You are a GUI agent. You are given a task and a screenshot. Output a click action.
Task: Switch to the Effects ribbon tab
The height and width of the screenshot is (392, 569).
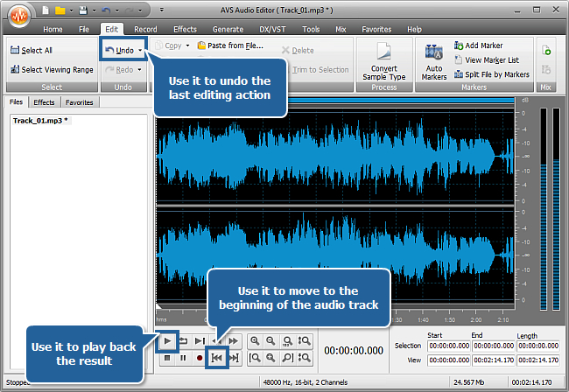(185, 30)
